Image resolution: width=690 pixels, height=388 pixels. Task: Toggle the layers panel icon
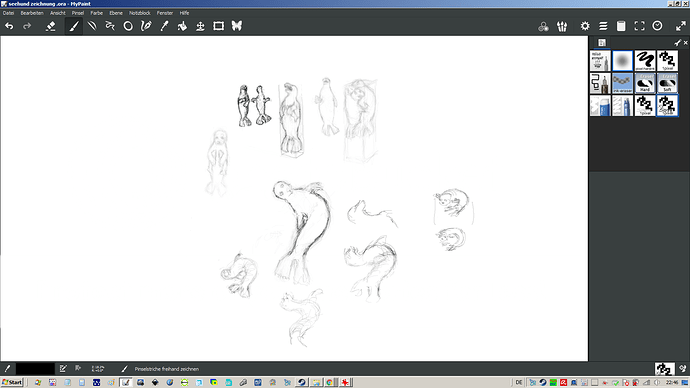603,26
